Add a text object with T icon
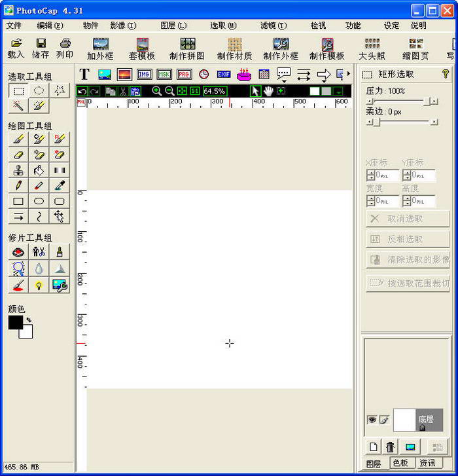This screenshot has height=476, width=458. pos(84,75)
